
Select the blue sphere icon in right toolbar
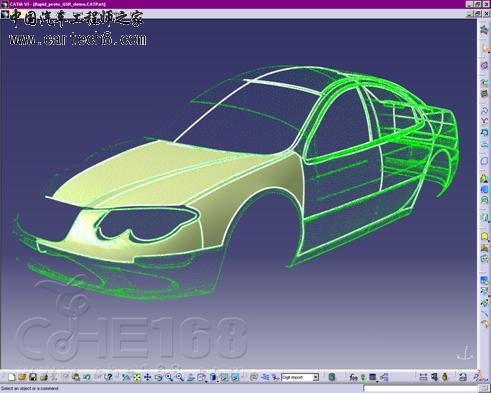(x=485, y=189)
